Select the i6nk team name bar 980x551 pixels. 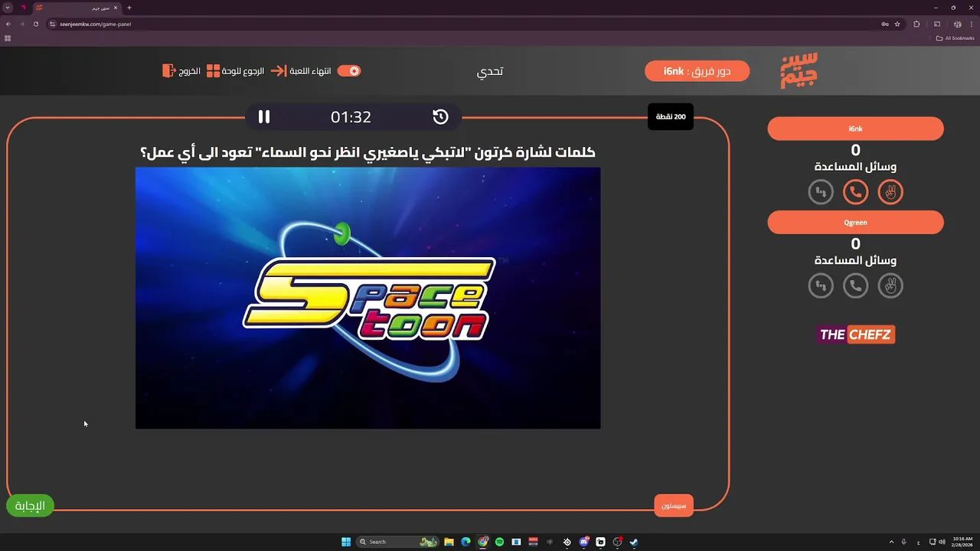coord(855,129)
